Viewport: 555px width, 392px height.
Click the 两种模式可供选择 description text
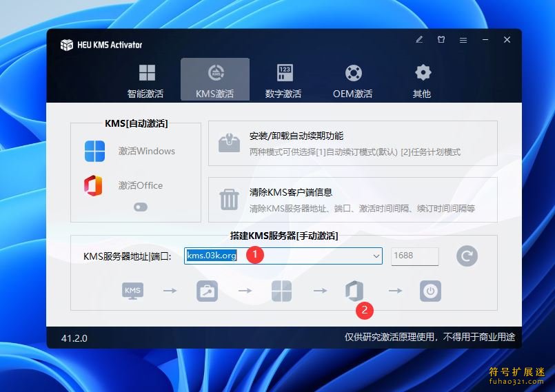(x=355, y=152)
